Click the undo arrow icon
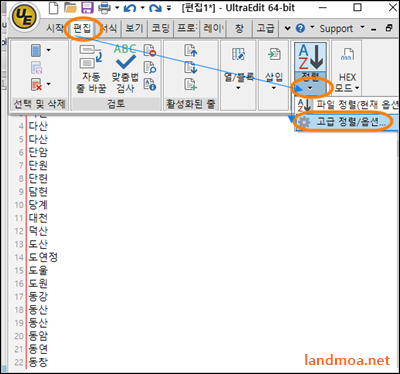Screen dimensions: 400x374 coord(130,8)
